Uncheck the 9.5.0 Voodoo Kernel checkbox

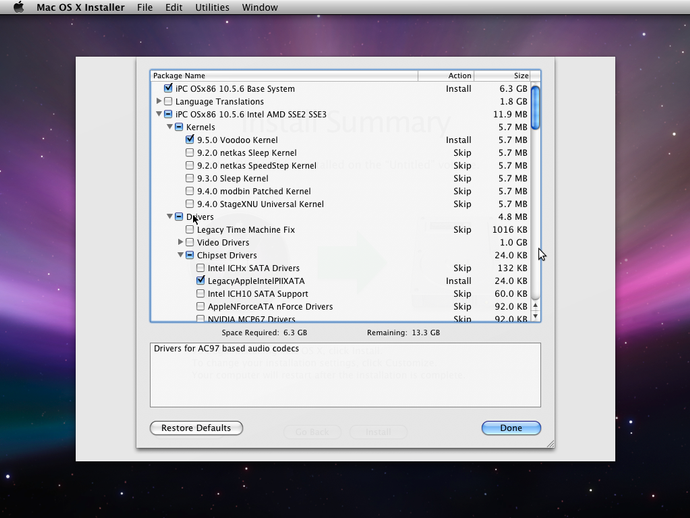click(x=190, y=139)
